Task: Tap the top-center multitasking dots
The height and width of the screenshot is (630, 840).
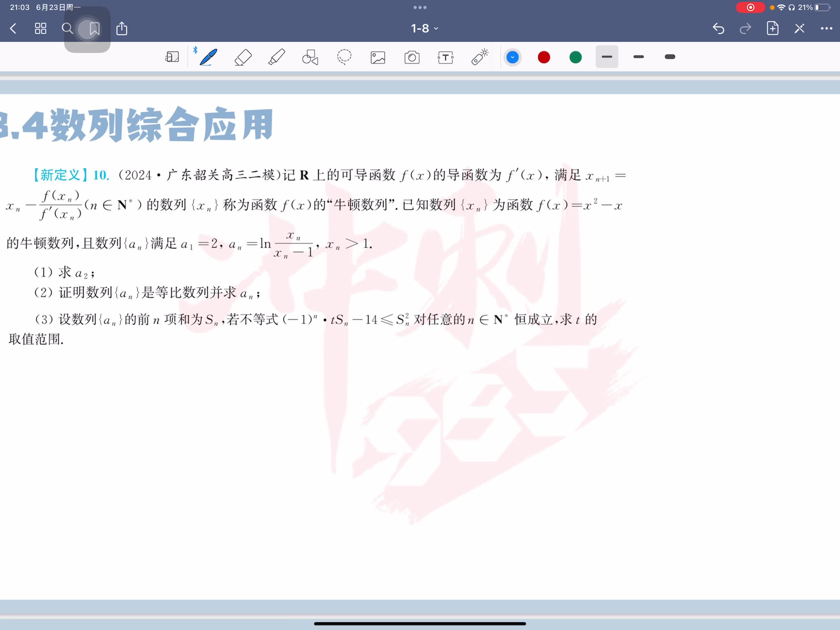Action: 420,7
